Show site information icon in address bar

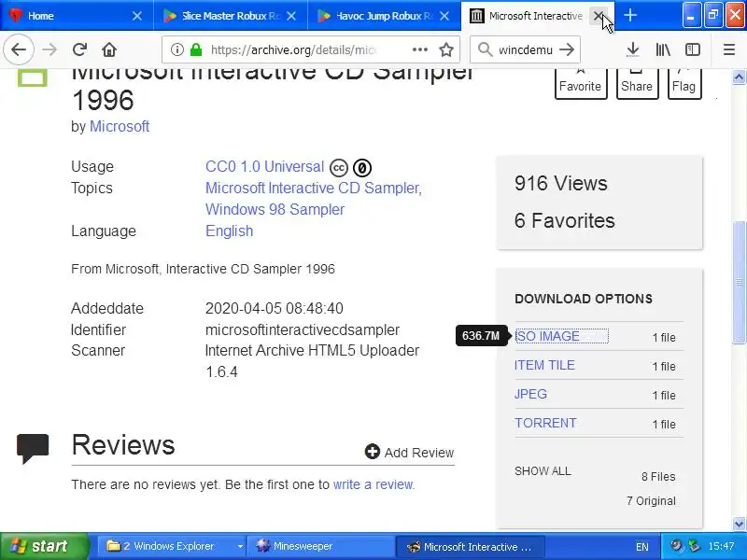point(176,49)
